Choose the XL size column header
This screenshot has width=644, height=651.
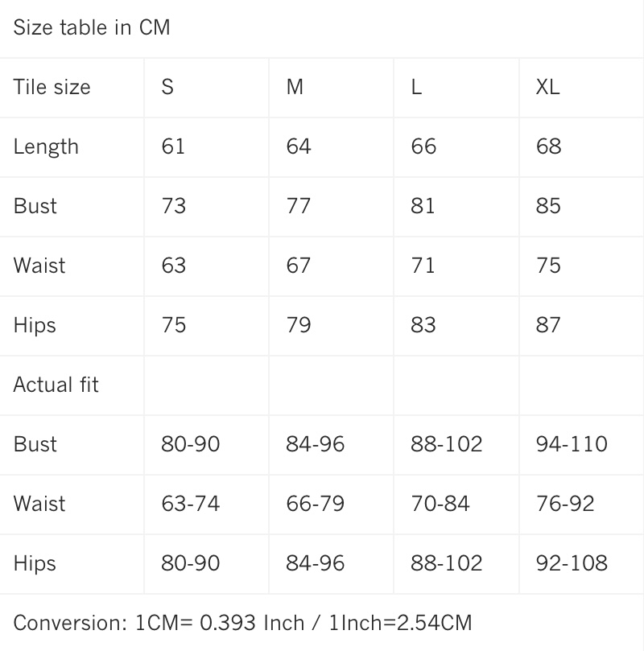[547, 87]
